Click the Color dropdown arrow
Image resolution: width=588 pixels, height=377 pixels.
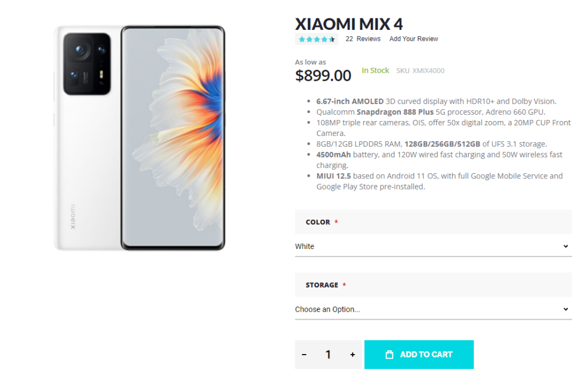pyautogui.click(x=566, y=246)
